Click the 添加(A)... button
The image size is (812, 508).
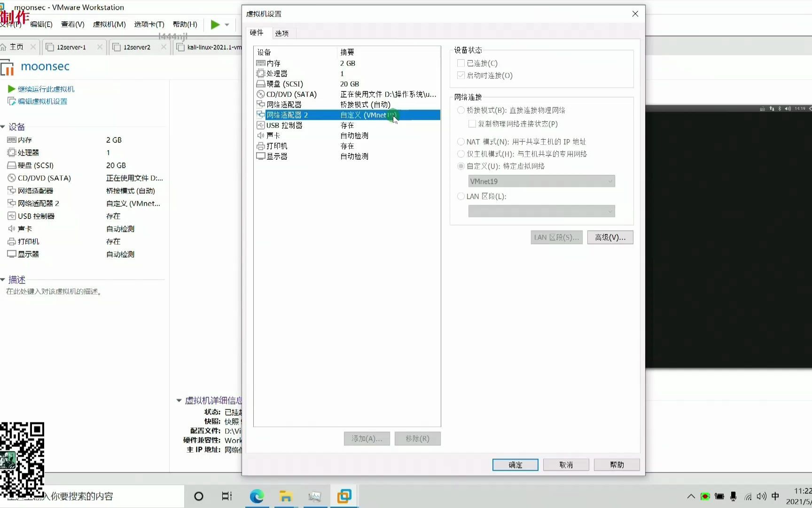click(x=367, y=439)
